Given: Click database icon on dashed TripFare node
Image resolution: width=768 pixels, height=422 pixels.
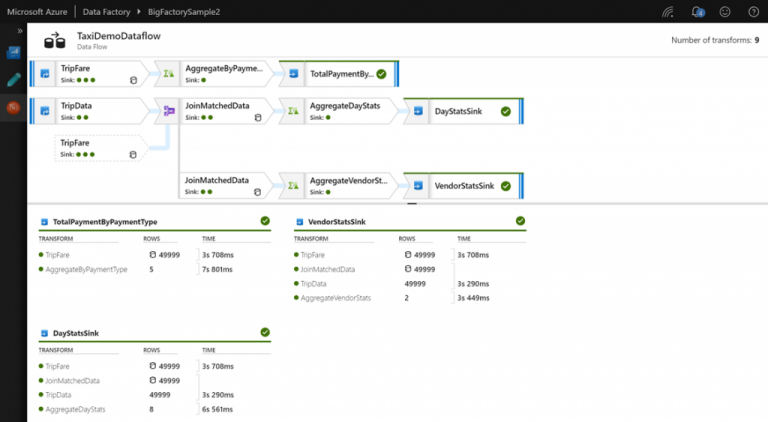Looking at the screenshot, I should pos(133,155).
